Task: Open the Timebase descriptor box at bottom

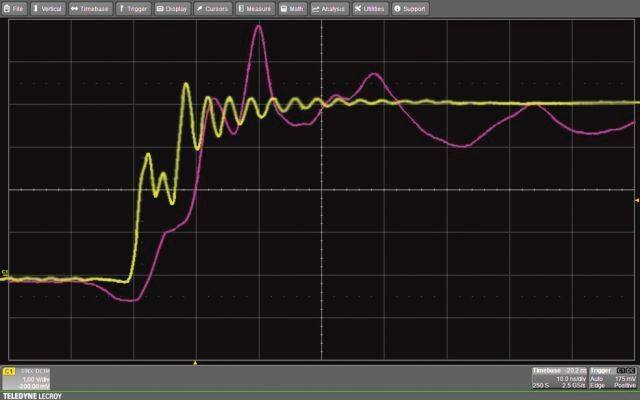Action: [559, 378]
